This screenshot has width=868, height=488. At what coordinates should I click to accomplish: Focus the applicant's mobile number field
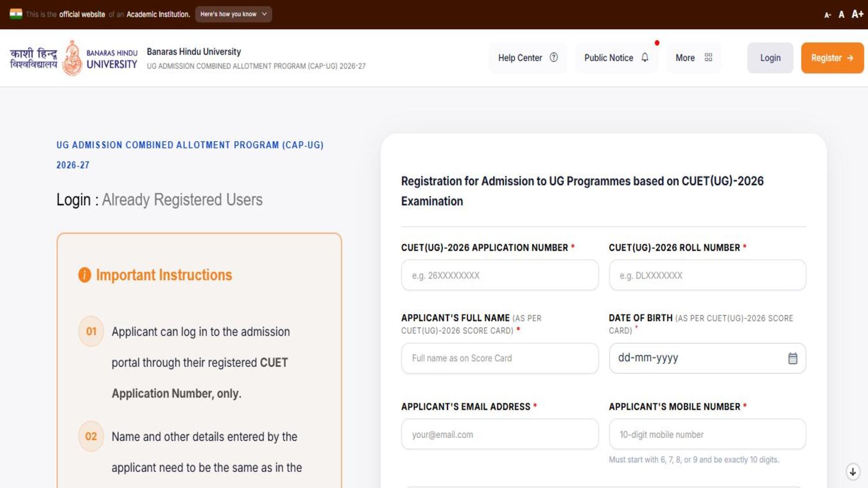(707, 434)
